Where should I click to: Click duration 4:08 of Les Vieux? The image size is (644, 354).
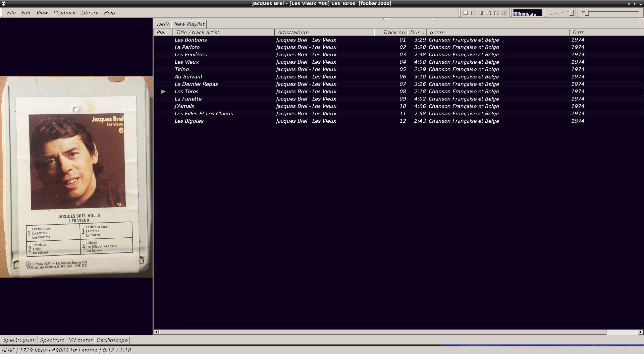(x=420, y=62)
